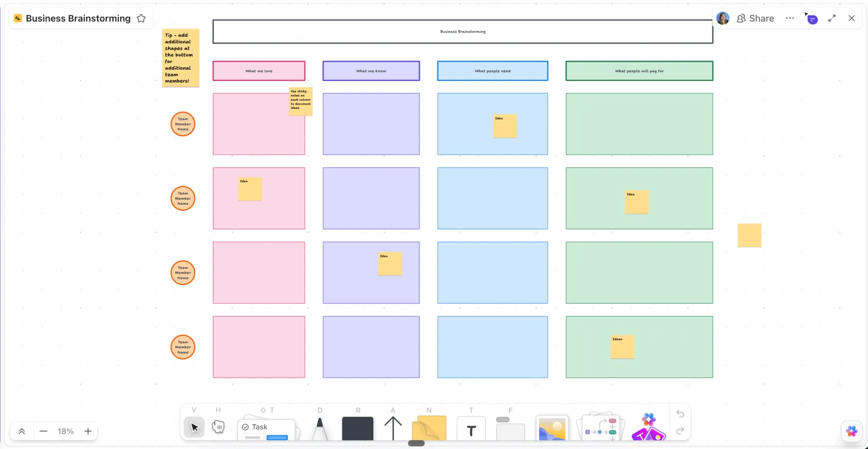The image size is (868, 449).
Task: Favorite the whiteboard with the star icon
Action: tap(142, 19)
